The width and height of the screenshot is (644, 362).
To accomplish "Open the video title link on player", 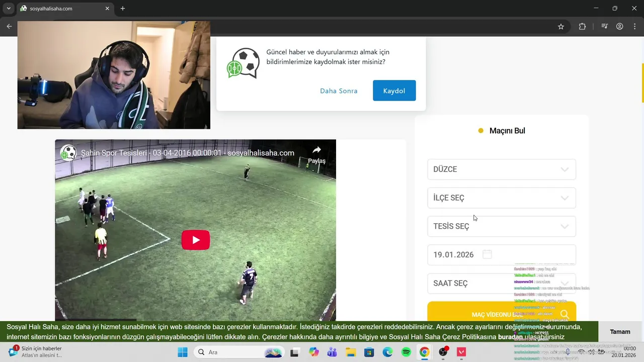I will point(188,153).
